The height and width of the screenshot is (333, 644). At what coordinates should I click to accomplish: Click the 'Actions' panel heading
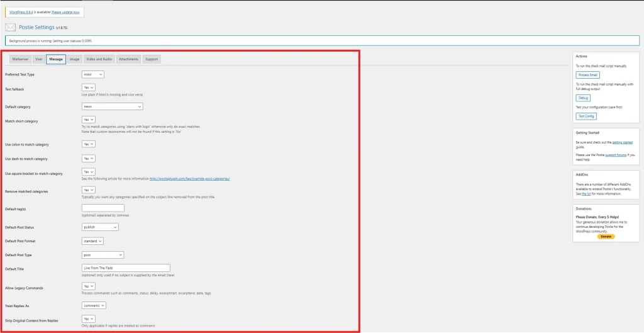point(582,56)
